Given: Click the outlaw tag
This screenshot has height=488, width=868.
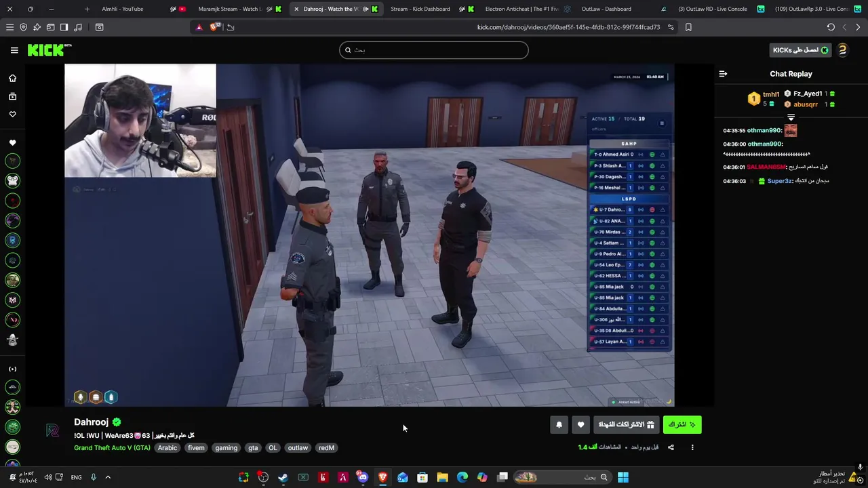Looking at the screenshot, I should tap(298, 448).
